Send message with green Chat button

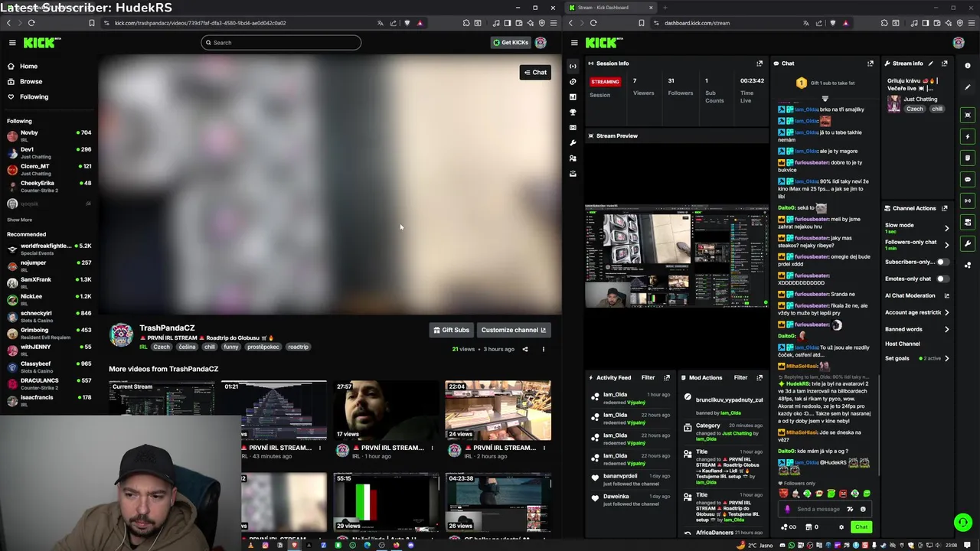tap(861, 527)
